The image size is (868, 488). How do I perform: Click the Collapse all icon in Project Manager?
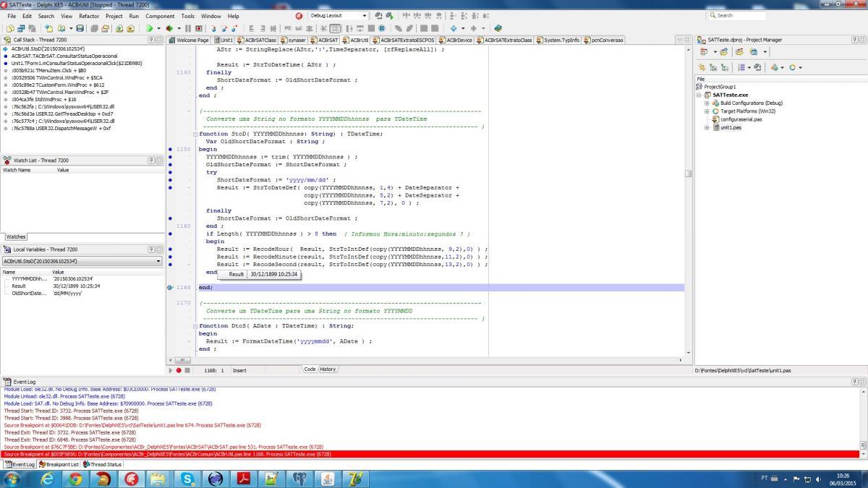coord(725,67)
